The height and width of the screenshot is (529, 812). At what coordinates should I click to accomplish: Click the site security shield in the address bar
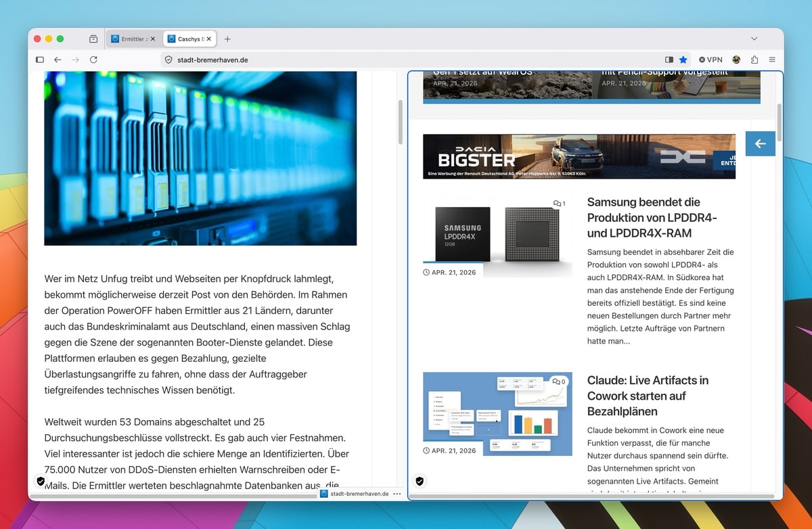point(168,60)
